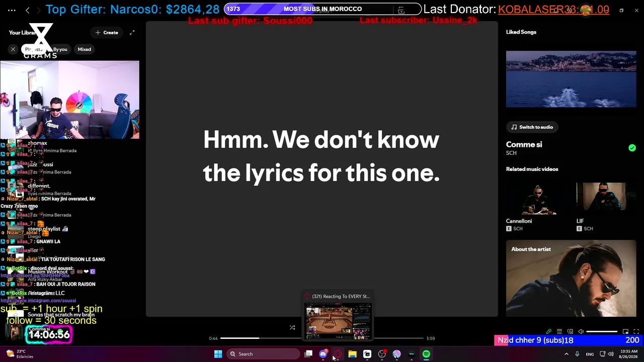Select the By you filter chip

60,49
